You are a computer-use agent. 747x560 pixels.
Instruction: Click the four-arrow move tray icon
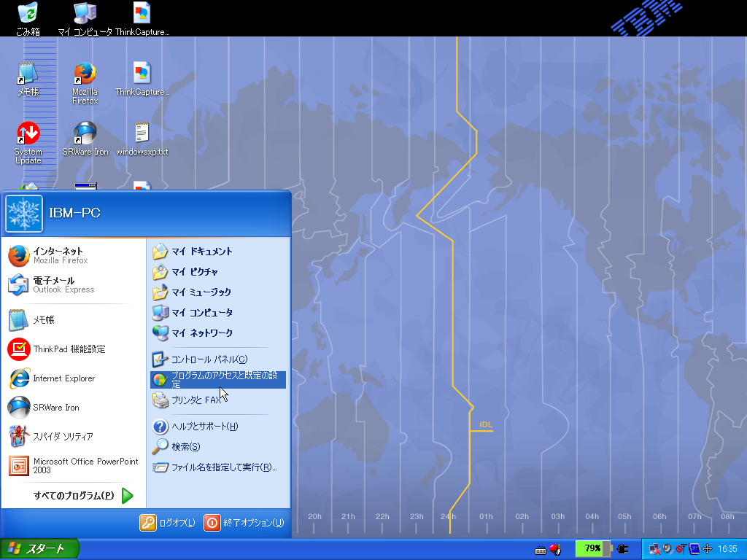tap(708, 549)
